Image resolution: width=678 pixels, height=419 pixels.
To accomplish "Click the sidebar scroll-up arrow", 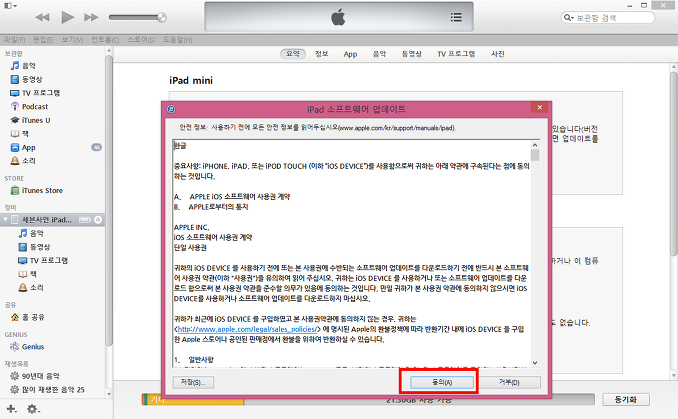I will [109, 51].
